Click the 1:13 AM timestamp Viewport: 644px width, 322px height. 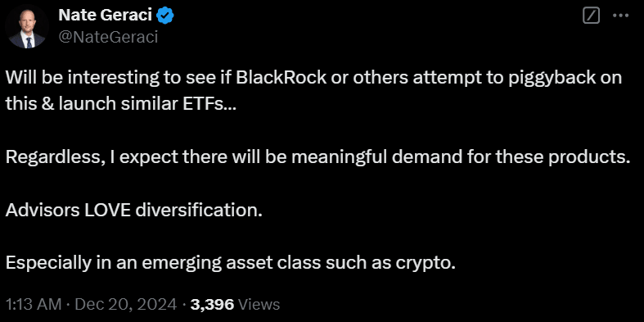[x=34, y=305]
